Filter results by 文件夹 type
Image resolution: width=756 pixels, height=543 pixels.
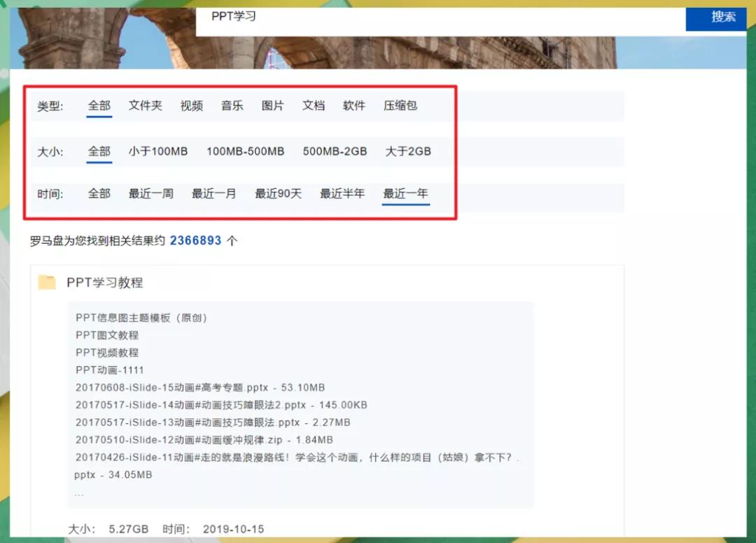pyautogui.click(x=145, y=106)
